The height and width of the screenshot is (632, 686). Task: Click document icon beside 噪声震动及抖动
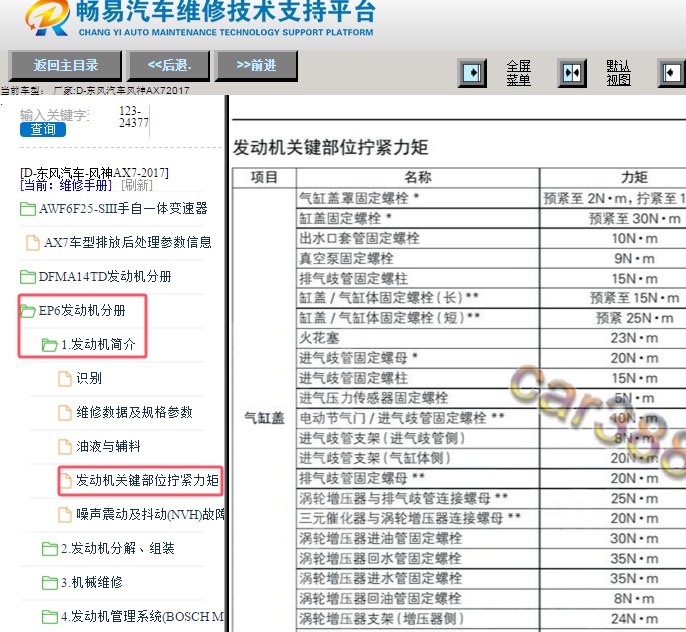pos(65,515)
